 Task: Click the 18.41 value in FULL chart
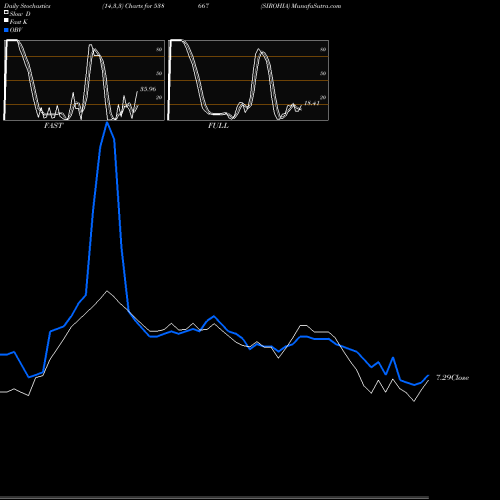(x=312, y=103)
